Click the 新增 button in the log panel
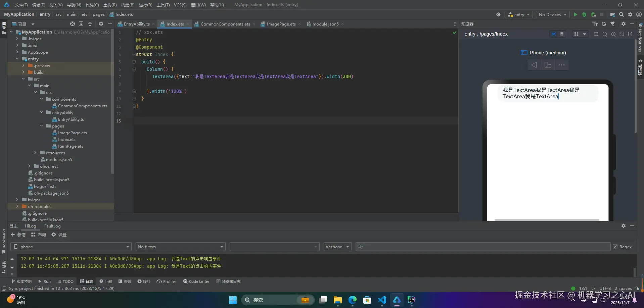This screenshot has width=644, height=308. 18,235
